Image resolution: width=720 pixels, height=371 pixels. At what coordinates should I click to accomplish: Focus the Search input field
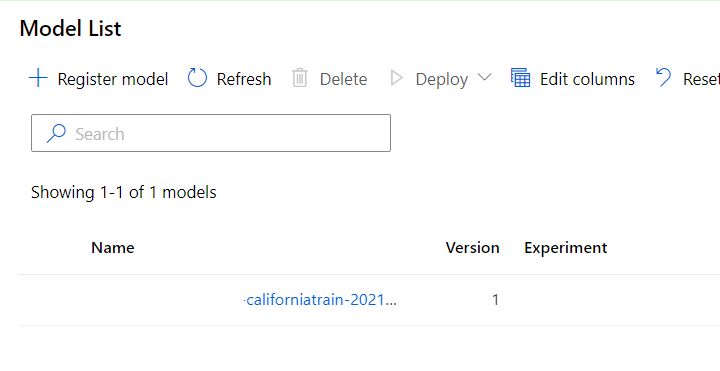pos(211,133)
